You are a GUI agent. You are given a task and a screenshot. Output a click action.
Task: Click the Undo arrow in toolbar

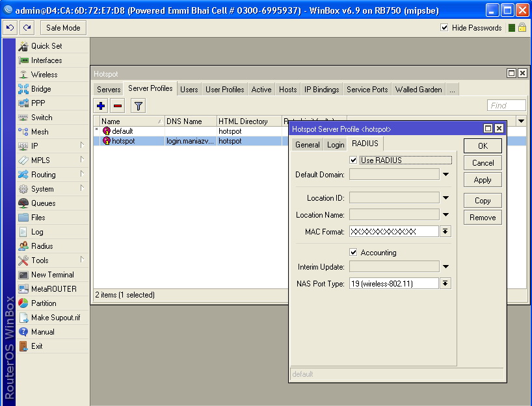point(10,27)
